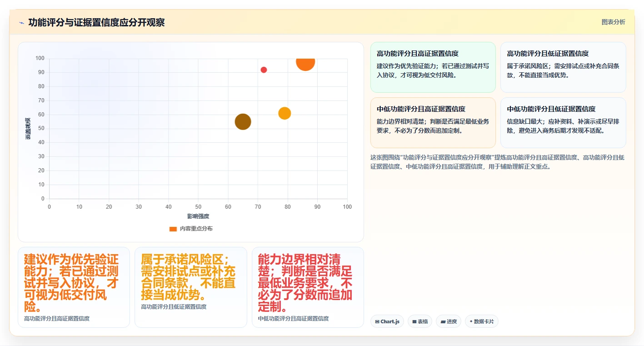Open the 高功能评分且高证据置信度 green card
Screen dimensions: 644x346
click(433, 67)
